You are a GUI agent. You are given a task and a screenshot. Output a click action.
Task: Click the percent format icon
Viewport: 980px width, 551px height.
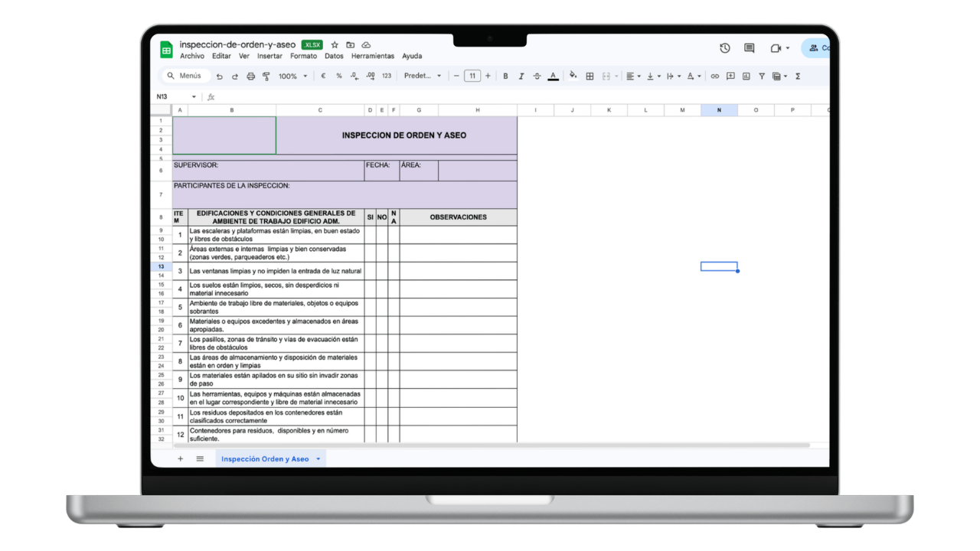click(x=338, y=76)
